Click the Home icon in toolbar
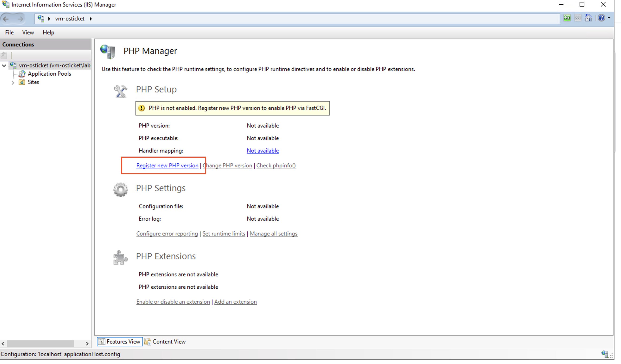 point(588,18)
